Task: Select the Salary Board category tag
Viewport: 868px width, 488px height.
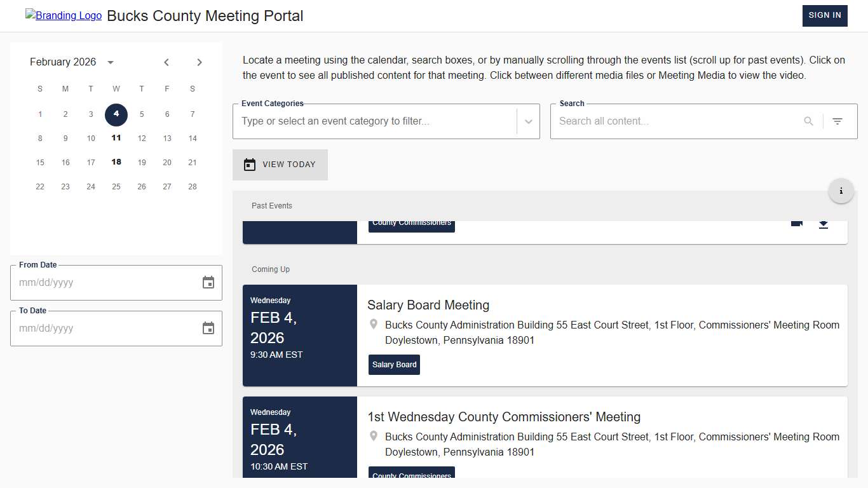Action: click(x=394, y=365)
